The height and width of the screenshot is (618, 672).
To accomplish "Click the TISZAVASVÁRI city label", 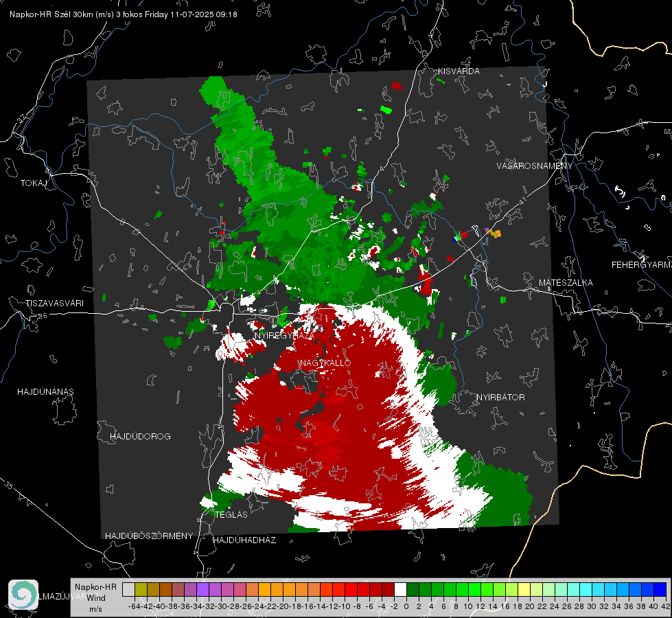I will tap(54, 304).
